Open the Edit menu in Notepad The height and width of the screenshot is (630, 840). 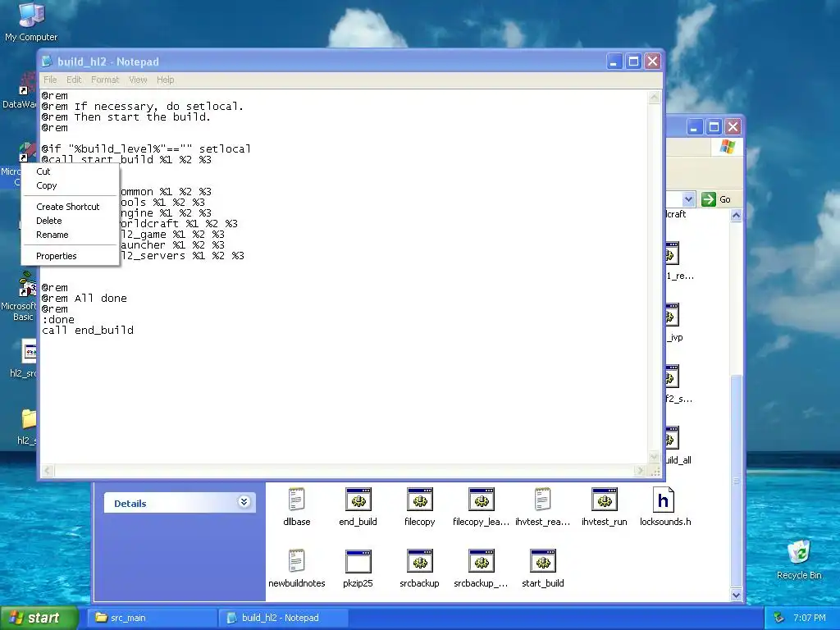coord(74,80)
